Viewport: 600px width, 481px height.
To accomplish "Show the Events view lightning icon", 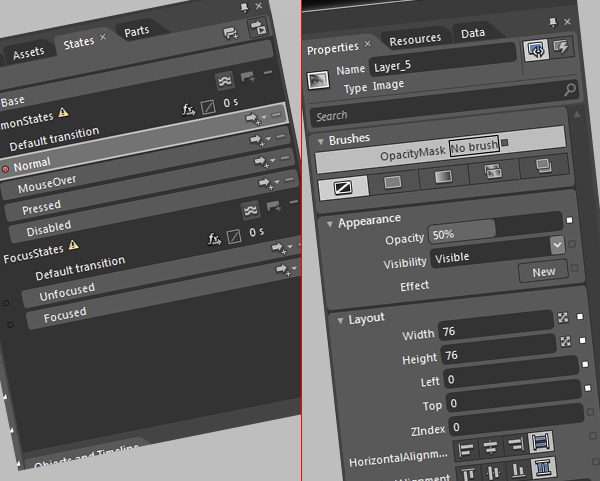I will (x=561, y=47).
